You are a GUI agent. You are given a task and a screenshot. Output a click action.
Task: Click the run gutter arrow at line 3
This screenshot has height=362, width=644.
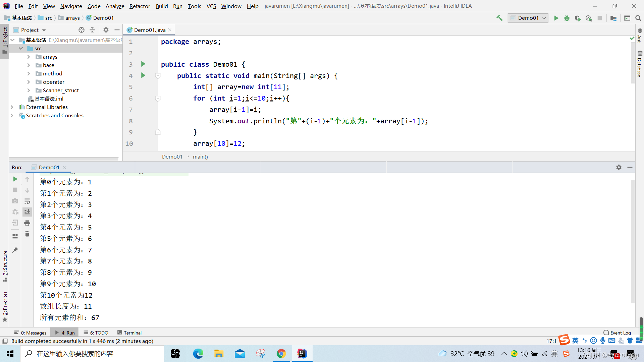coord(143,64)
